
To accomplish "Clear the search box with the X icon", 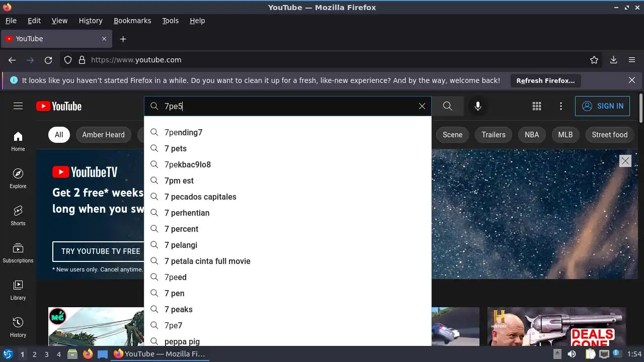I will pyautogui.click(x=422, y=106).
